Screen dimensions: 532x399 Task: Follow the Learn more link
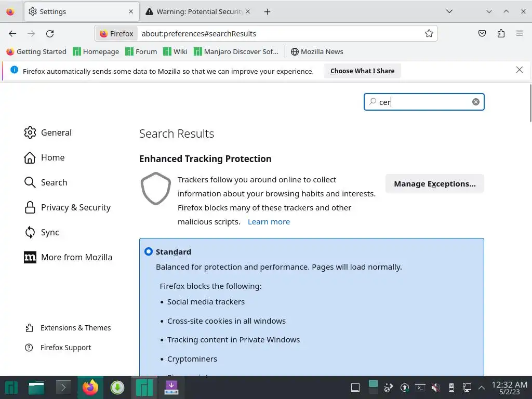pos(269,221)
